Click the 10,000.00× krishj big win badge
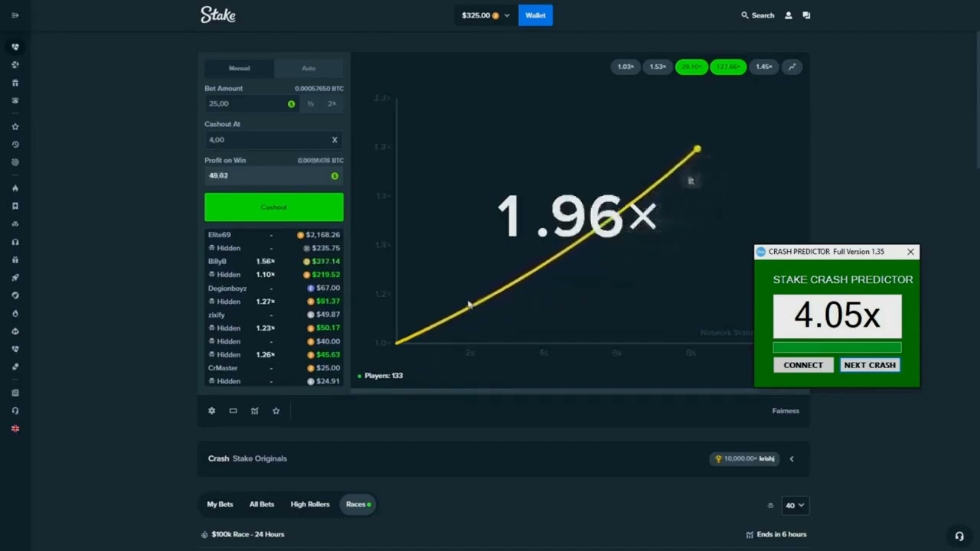980x551 pixels. click(x=744, y=458)
